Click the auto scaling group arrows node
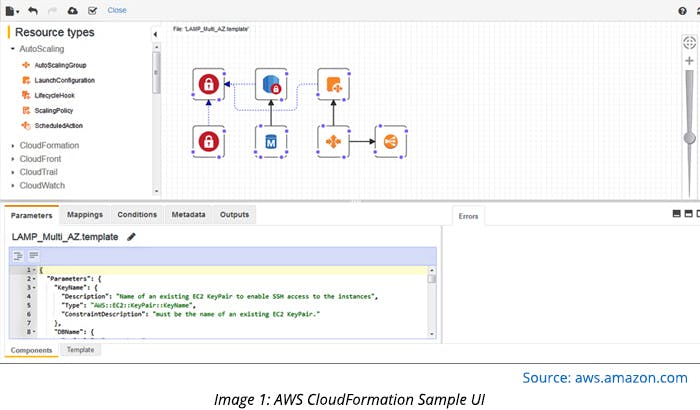 click(x=333, y=142)
